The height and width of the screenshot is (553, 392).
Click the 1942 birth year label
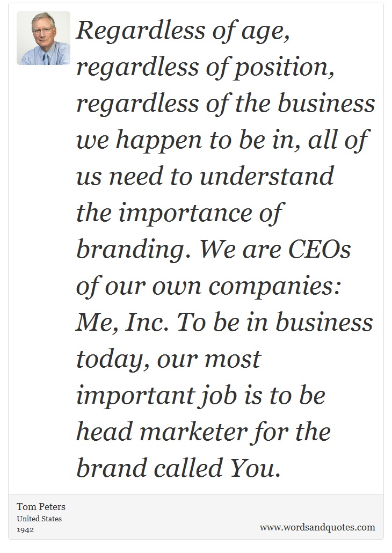(x=25, y=529)
